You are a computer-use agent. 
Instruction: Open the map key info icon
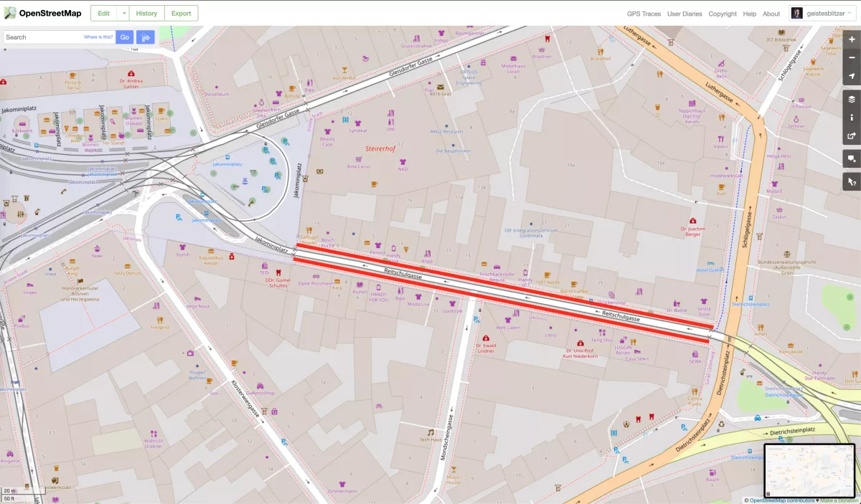pyautogui.click(x=852, y=118)
